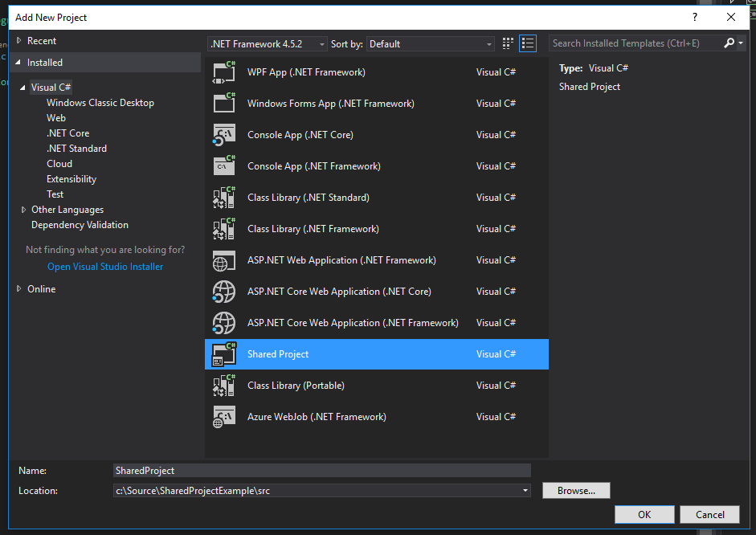Select the Azure WebJob template icon
The width and height of the screenshot is (756, 535).
pos(224,417)
